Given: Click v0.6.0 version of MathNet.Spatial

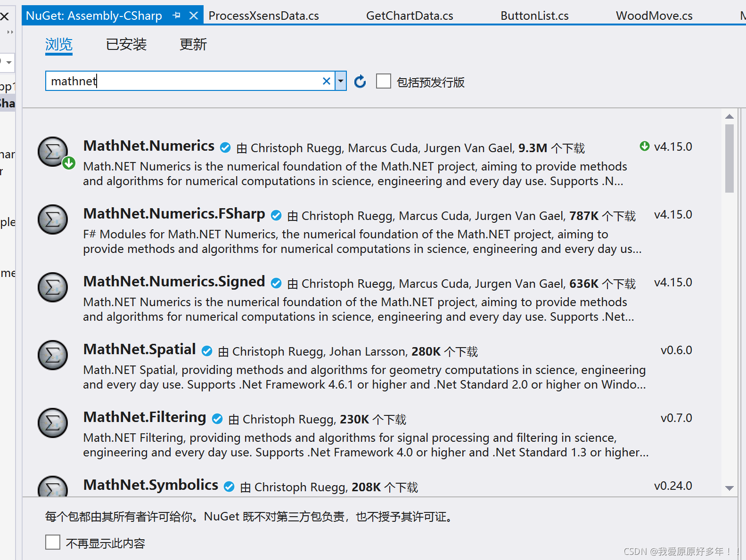Looking at the screenshot, I should [x=676, y=350].
